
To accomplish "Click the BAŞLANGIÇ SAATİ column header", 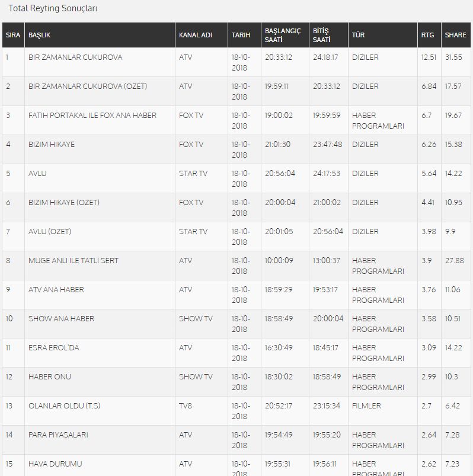I will [x=285, y=35].
